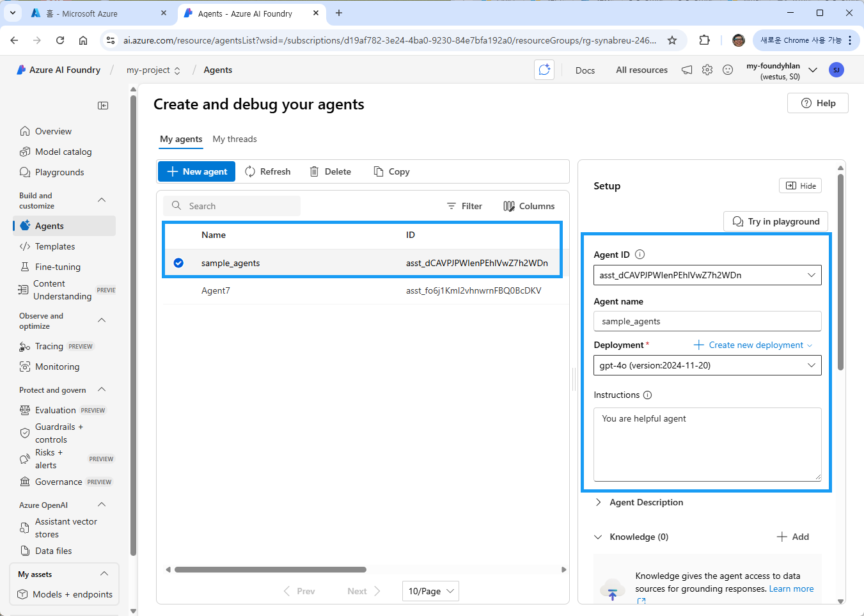Hide the Setup panel
Viewport: 864px width, 616px height.
800,186
